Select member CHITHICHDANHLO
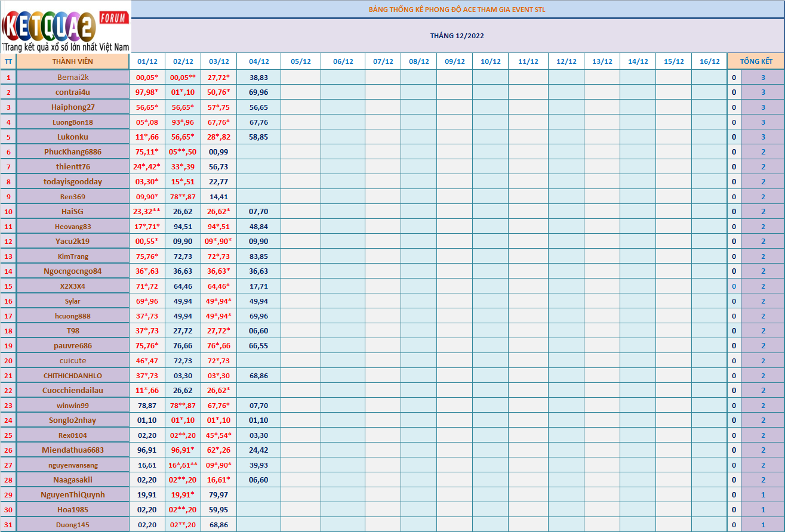This screenshot has width=785, height=532. coord(73,376)
